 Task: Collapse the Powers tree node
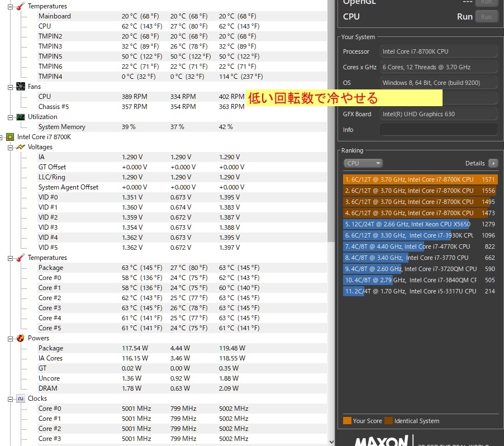[10, 338]
